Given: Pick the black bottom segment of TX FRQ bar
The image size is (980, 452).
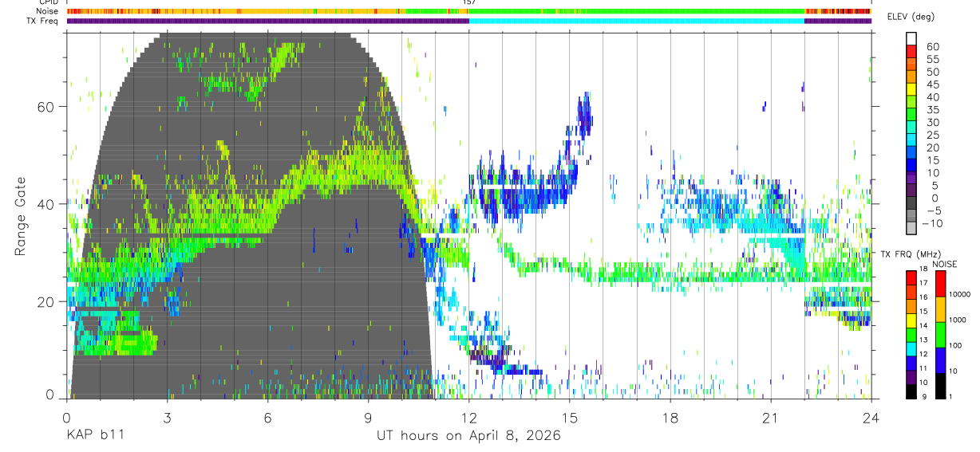Looking at the screenshot, I should point(912,391).
